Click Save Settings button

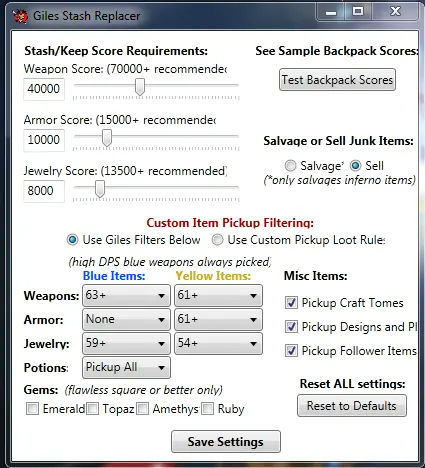point(226,442)
